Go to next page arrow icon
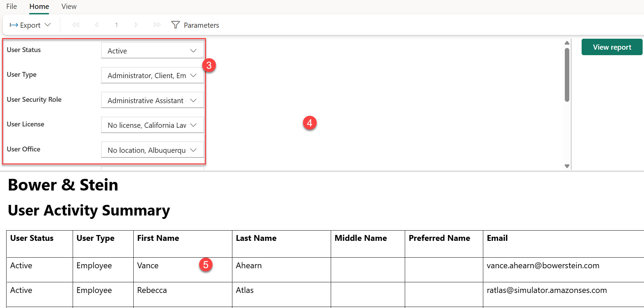Screen dimensions: 644x308 [136, 25]
